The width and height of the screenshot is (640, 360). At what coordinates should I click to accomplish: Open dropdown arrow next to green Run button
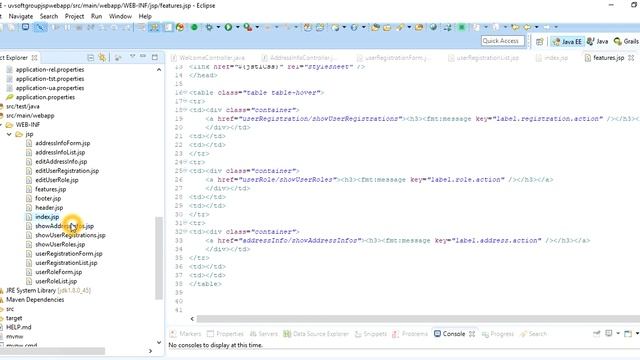coord(238,27)
